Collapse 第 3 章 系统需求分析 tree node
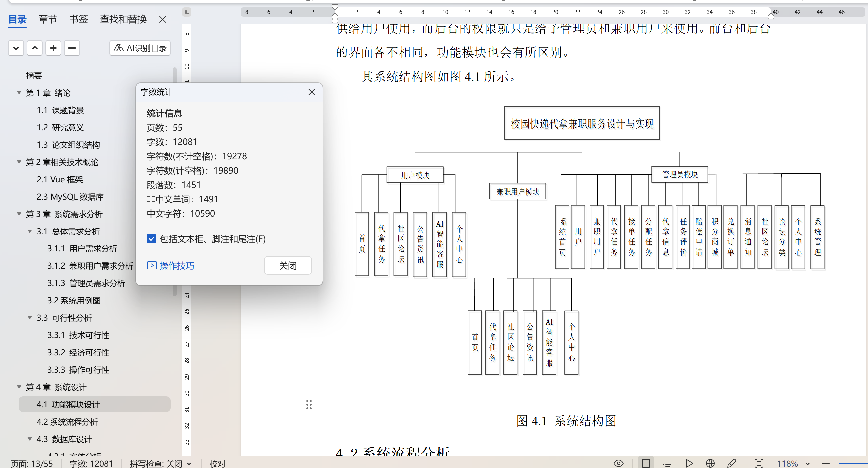The height and width of the screenshot is (468, 868). tap(19, 214)
